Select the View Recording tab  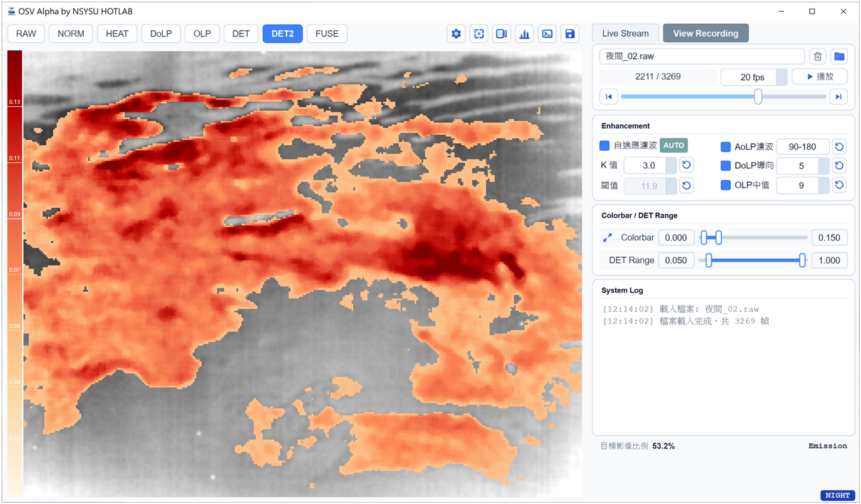[706, 34]
